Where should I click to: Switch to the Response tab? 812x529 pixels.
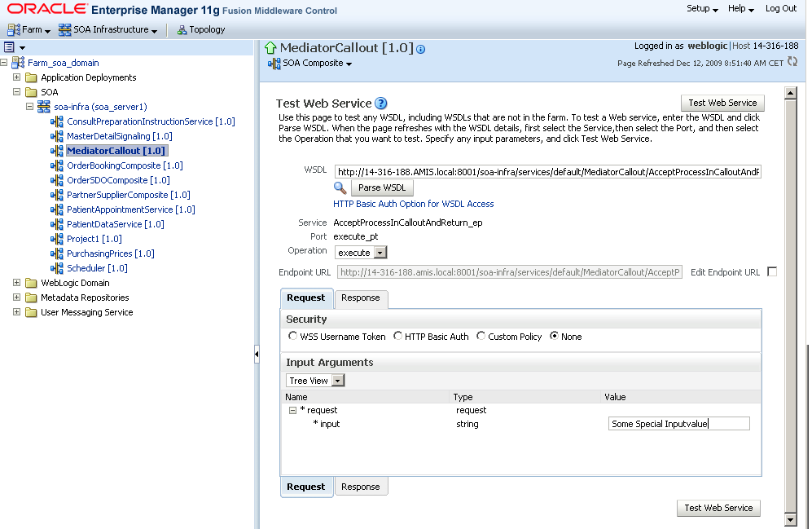[x=361, y=298]
